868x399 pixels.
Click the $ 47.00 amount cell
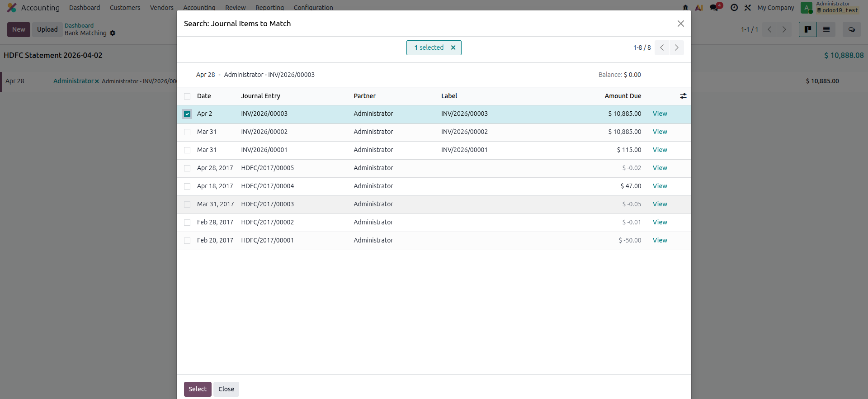click(x=631, y=186)
